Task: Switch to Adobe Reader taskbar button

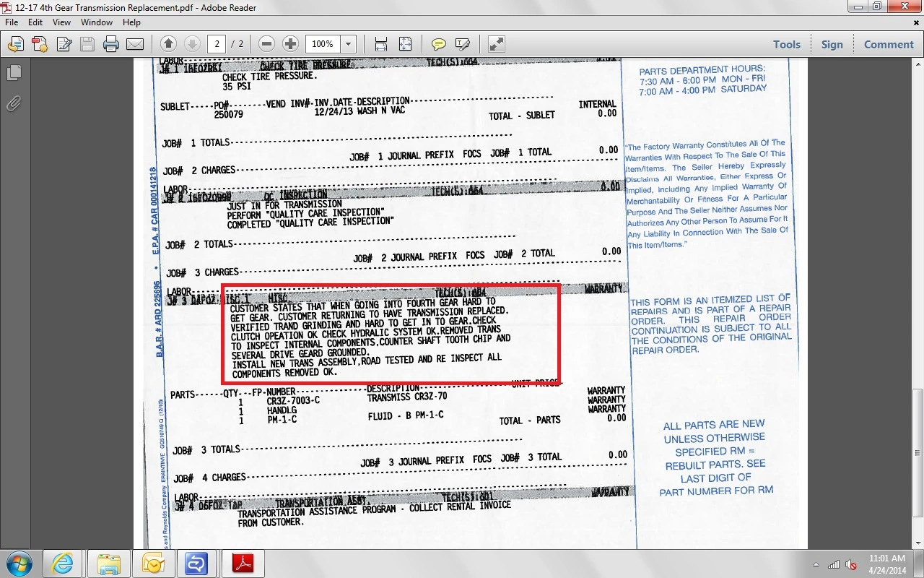Action: pyautogui.click(x=242, y=564)
